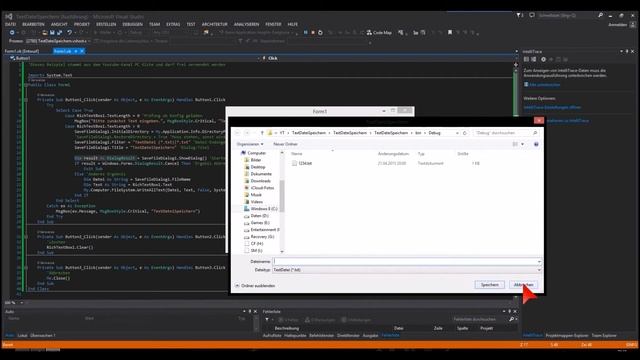Open the ARCHITEKTUR menu
The height and width of the screenshot is (360, 640).
[x=215, y=24]
